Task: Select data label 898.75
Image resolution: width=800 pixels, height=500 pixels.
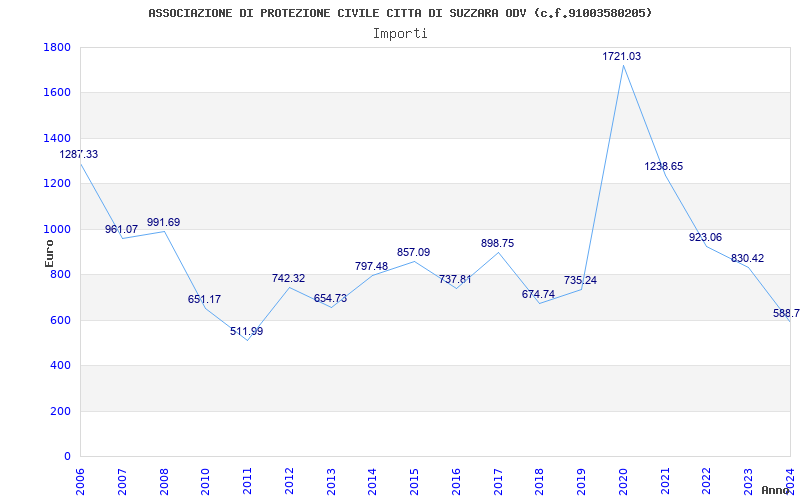Action: (x=497, y=243)
